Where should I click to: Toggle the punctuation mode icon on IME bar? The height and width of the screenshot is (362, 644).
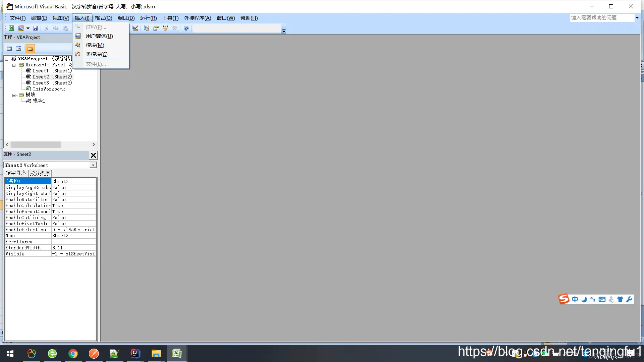pyautogui.click(x=593, y=299)
